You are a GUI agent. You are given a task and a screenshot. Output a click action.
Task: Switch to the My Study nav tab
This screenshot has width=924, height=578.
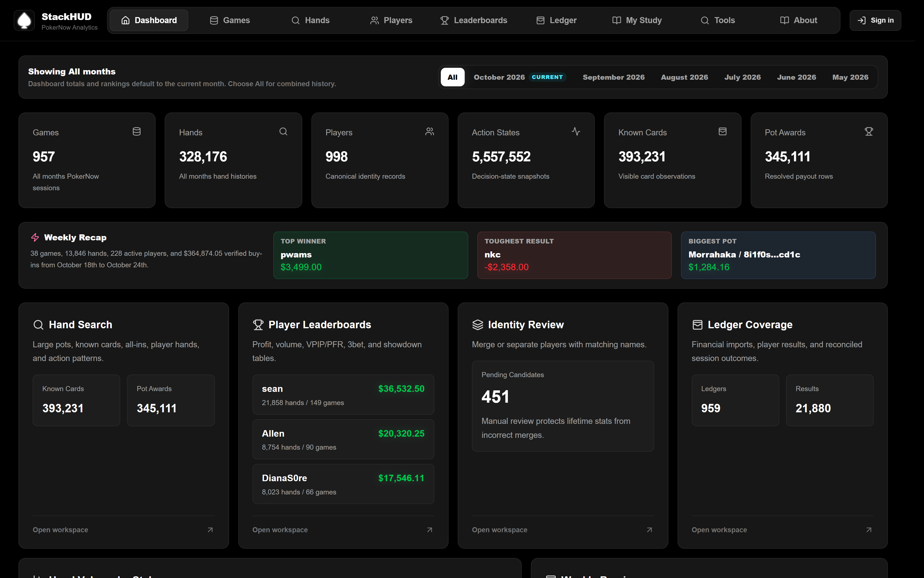click(x=637, y=20)
